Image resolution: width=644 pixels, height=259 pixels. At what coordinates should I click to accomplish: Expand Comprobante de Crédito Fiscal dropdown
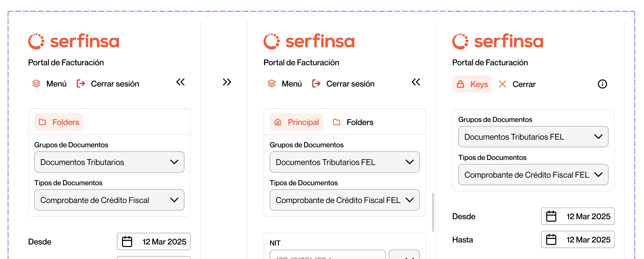point(109,200)
